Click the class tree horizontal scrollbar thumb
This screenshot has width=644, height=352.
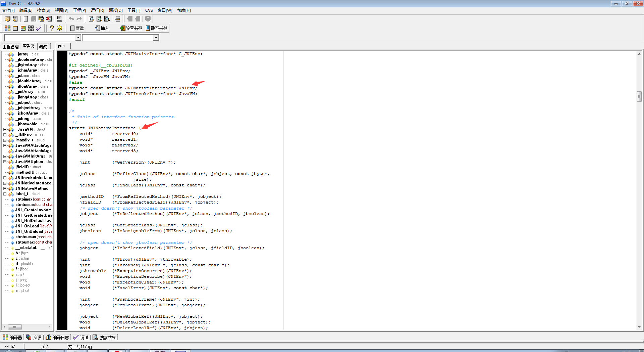pos(15,327)
